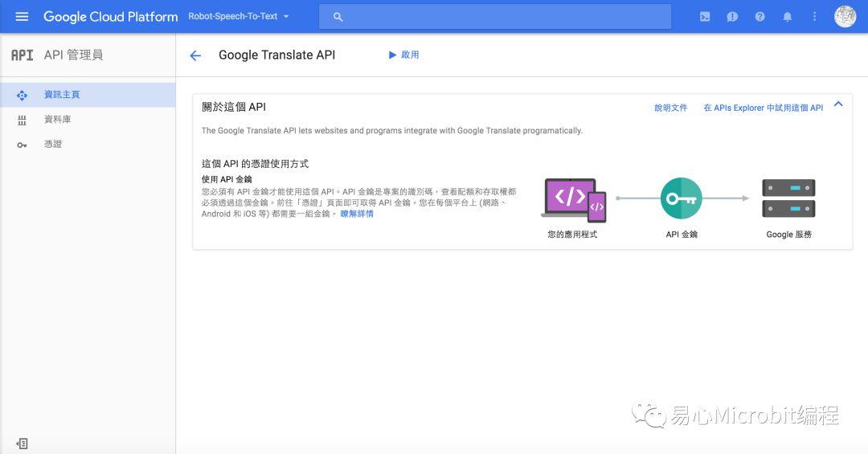Click the 您的應用程式 label
Image resolution: width=868 pixels, height=454 pixels.
point(572,234)
